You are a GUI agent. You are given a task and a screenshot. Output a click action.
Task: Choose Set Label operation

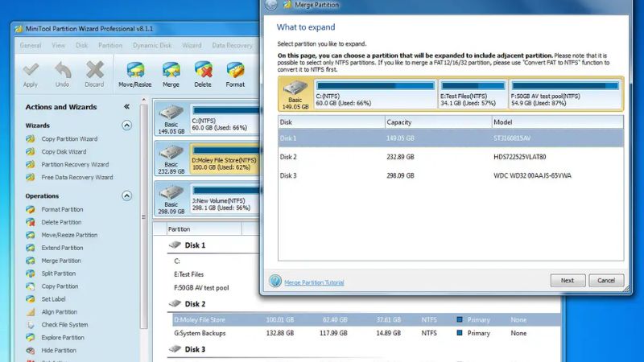[53, 298]
